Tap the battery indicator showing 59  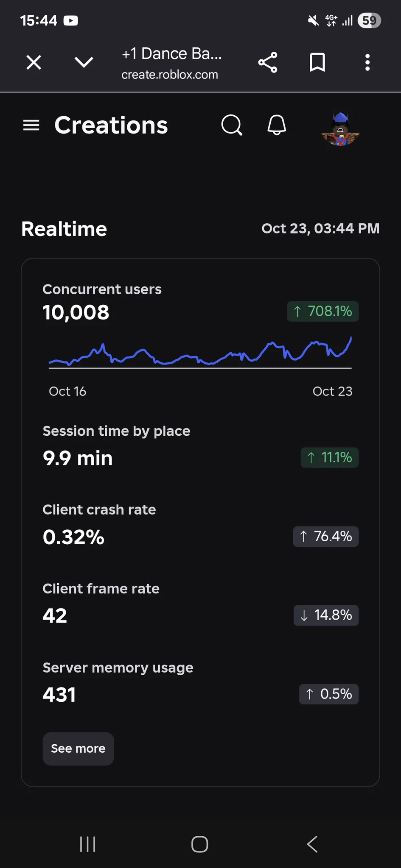(x=369, y=20)
